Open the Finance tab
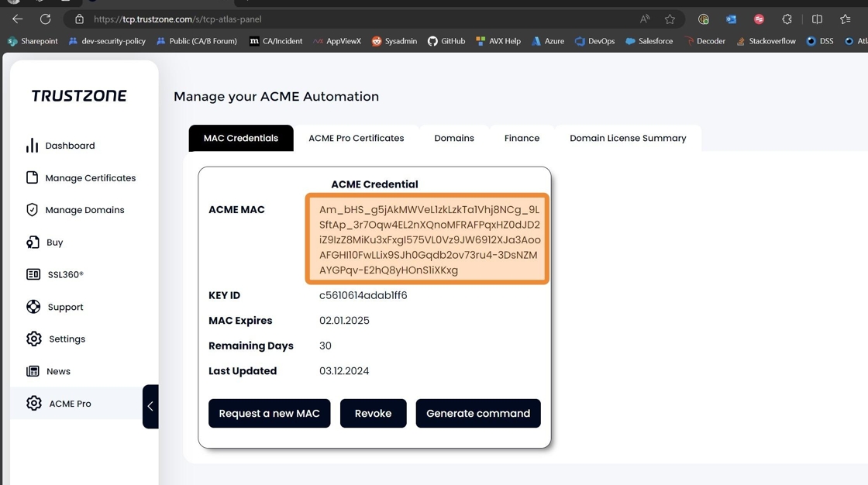 (522, 138)
